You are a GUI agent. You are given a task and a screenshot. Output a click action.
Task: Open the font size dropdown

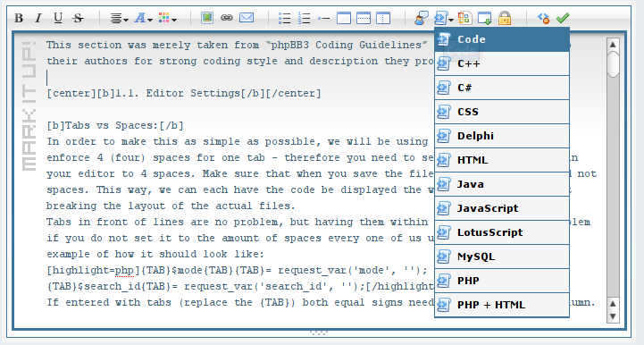pyautogui.click(x=143, y=18)
